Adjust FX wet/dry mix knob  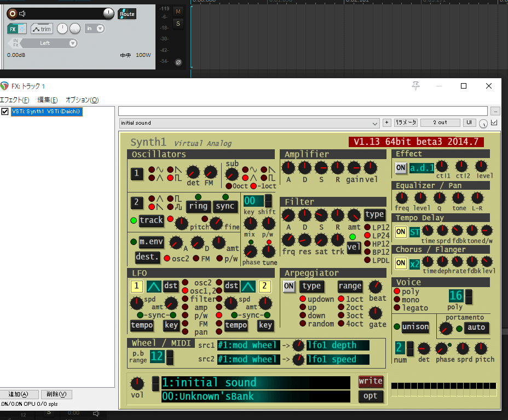pyautogui.click(x=483, y=124)
